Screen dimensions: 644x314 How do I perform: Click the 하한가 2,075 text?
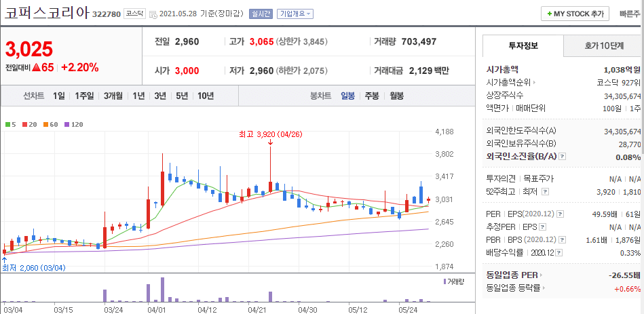[x=302, y=71]
